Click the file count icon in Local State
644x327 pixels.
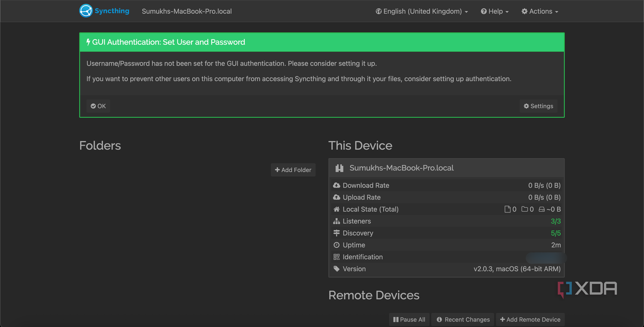[x=507, y=209]
